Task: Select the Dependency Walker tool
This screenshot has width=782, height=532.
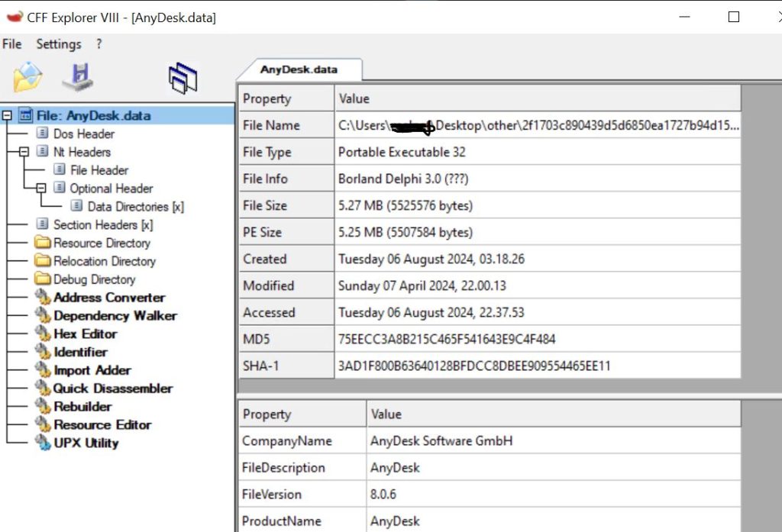Action: (115, 315)
